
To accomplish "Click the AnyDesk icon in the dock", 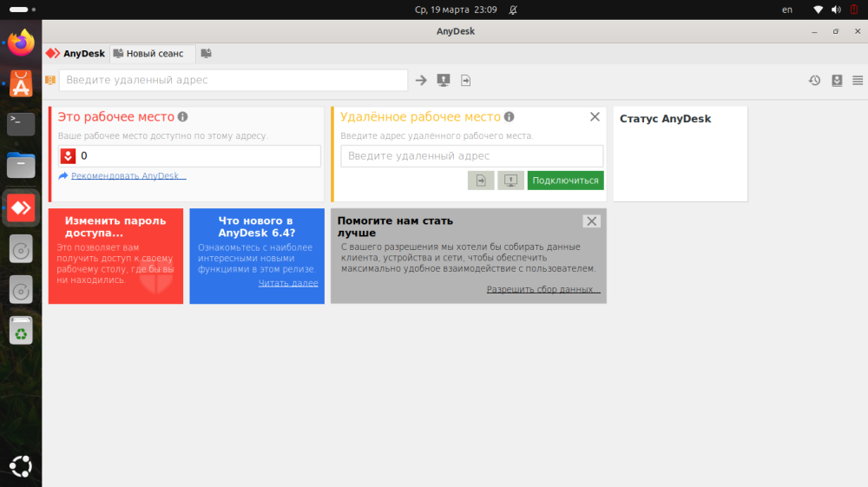I will [x=21, y=208].
